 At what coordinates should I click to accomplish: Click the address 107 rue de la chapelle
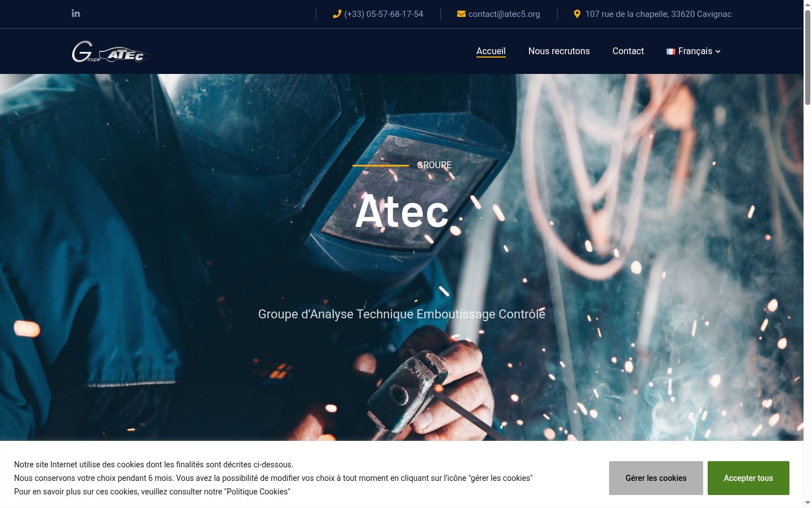click(x=658, y=14)
